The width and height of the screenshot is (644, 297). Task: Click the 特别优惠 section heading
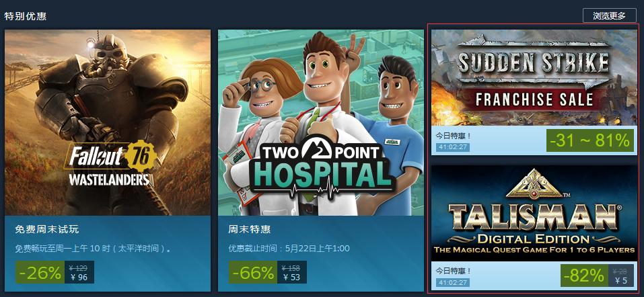[25, 16]
